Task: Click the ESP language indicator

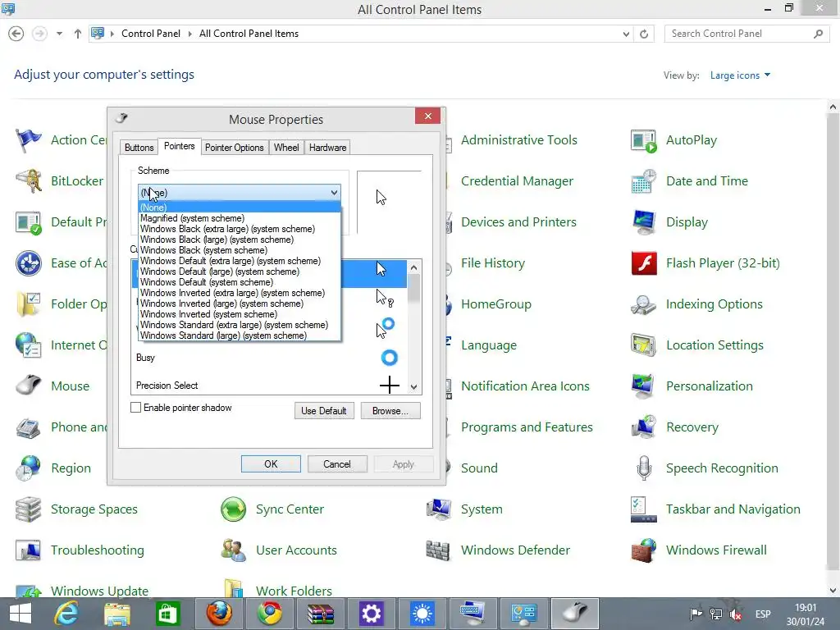Action: point(763,614)
